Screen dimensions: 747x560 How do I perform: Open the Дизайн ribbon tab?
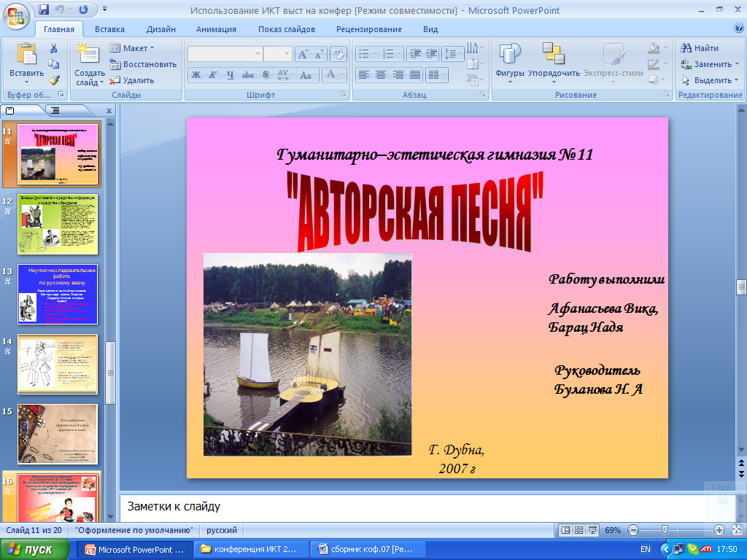[x=160, y=29]
